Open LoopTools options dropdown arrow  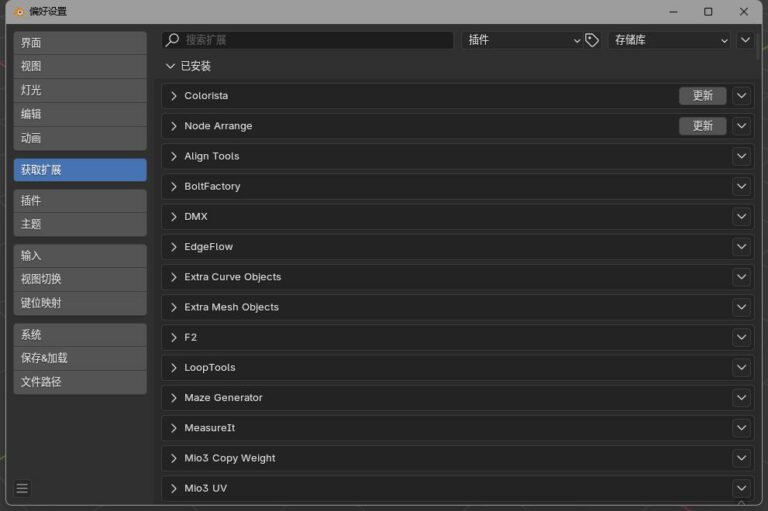click(742, 367)
